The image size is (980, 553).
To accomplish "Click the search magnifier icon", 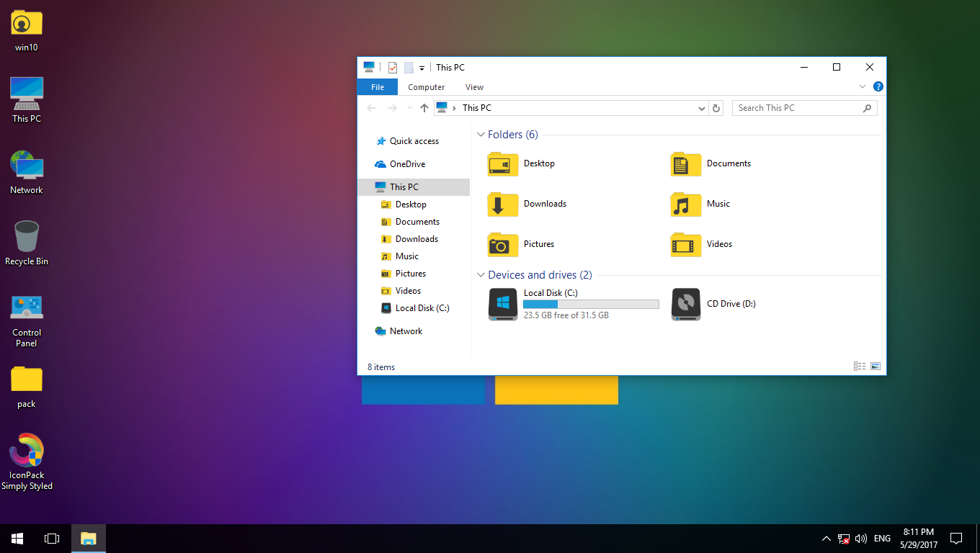I will pos(868,107).
